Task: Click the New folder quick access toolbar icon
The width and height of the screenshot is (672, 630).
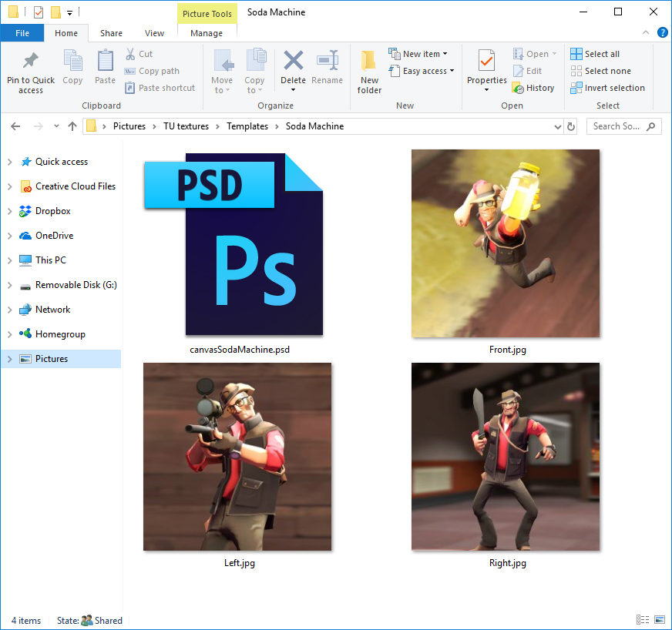Action: point(55,12)
